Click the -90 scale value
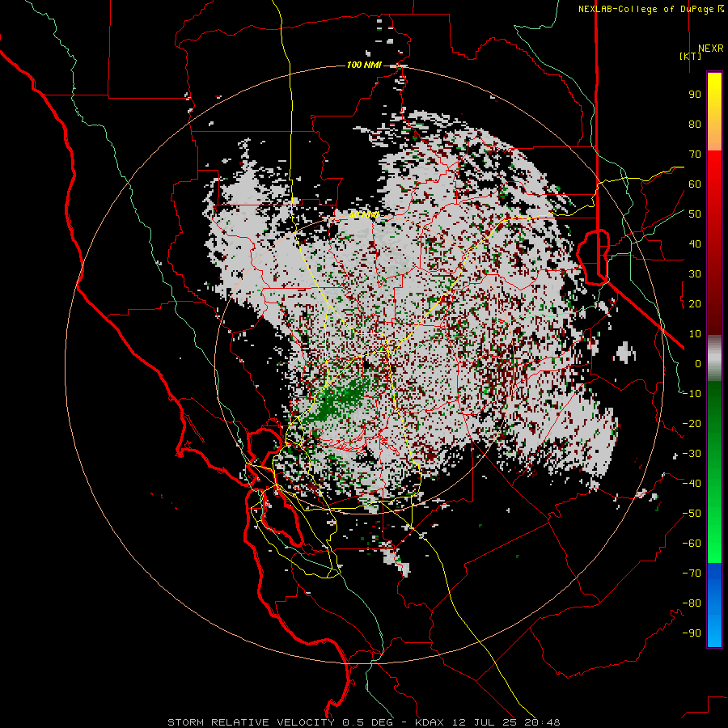The height and width of the screenshot is (728, 728). tap(692, 633)
